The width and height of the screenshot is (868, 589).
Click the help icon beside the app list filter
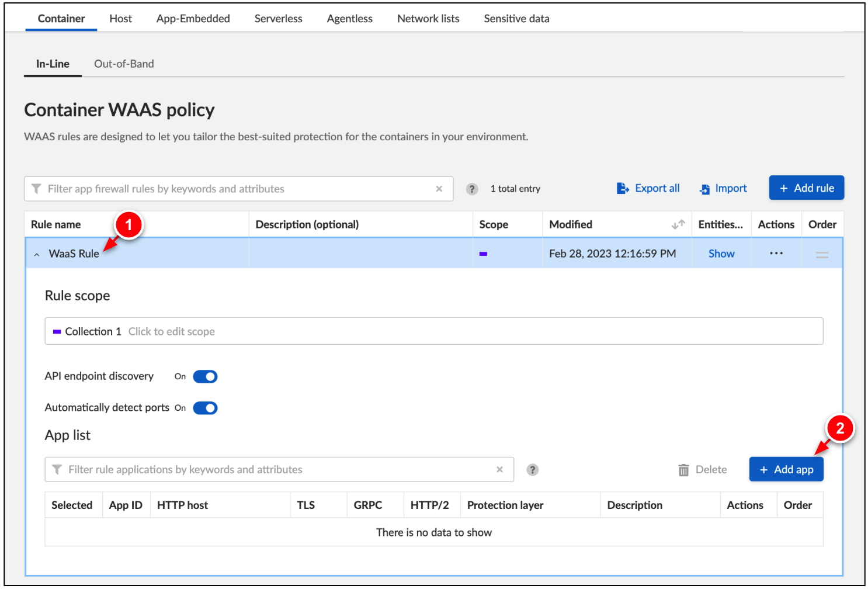click(532, 469)
